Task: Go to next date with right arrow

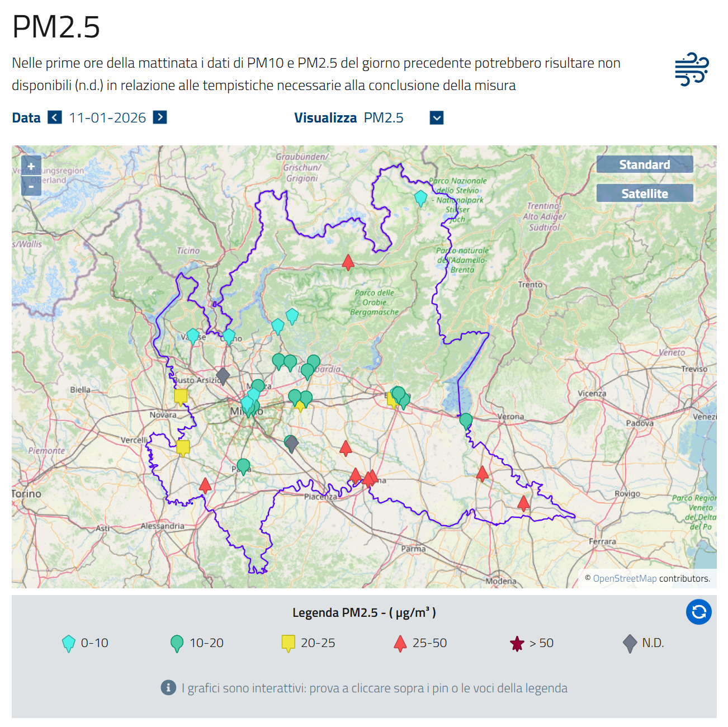Action: pyautogui.click(x=160, y=117)
